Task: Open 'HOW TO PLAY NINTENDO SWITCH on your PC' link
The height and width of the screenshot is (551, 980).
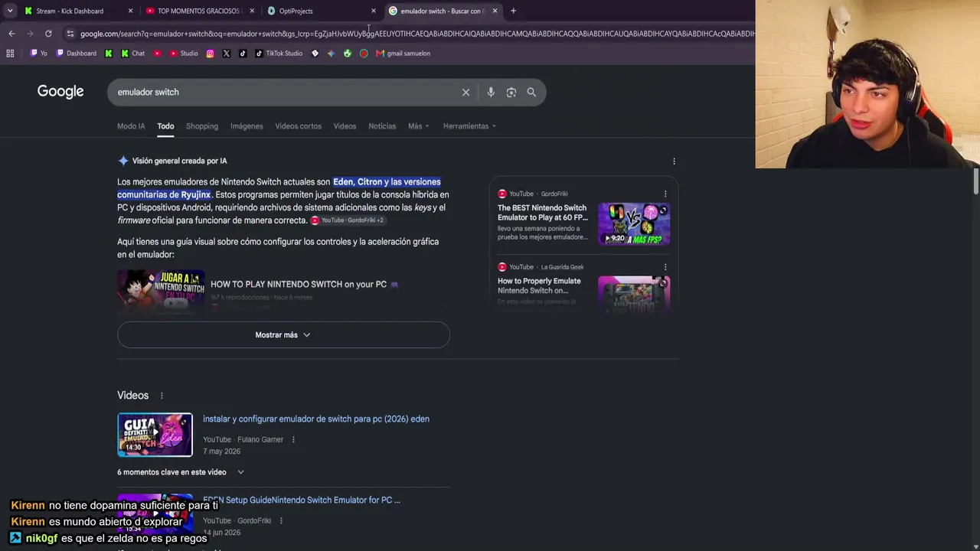Action: [x=305, y=285]
